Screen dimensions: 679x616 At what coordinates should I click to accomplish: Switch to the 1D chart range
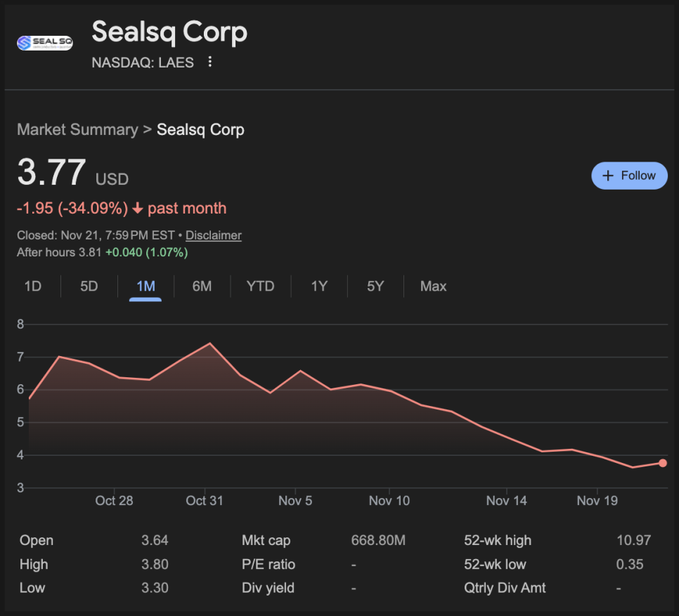click(x=33, y=286)
